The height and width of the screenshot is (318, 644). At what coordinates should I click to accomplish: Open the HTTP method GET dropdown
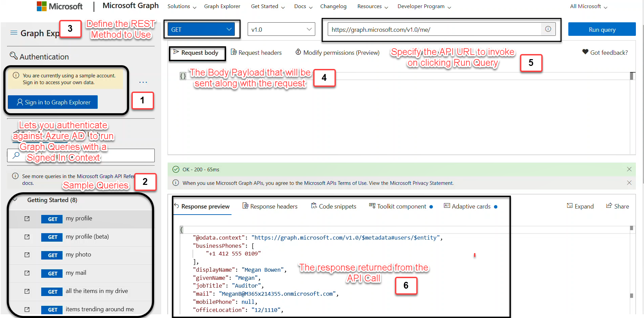coord(201,29)
